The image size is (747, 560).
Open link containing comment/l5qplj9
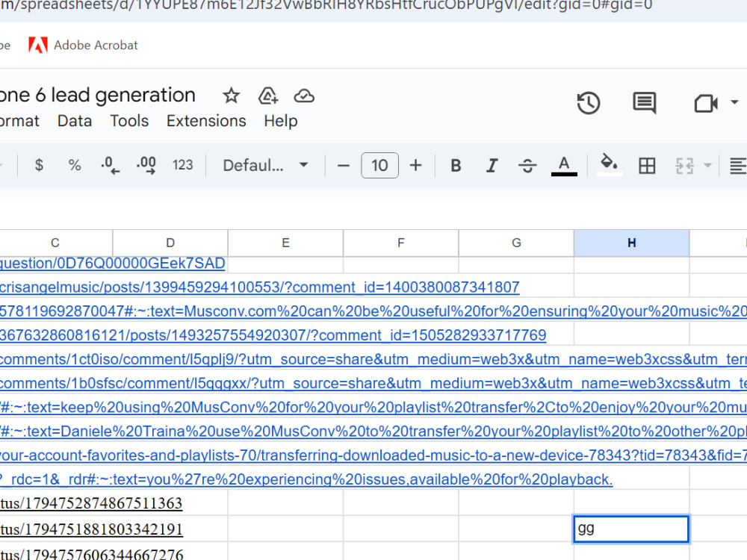373,359
